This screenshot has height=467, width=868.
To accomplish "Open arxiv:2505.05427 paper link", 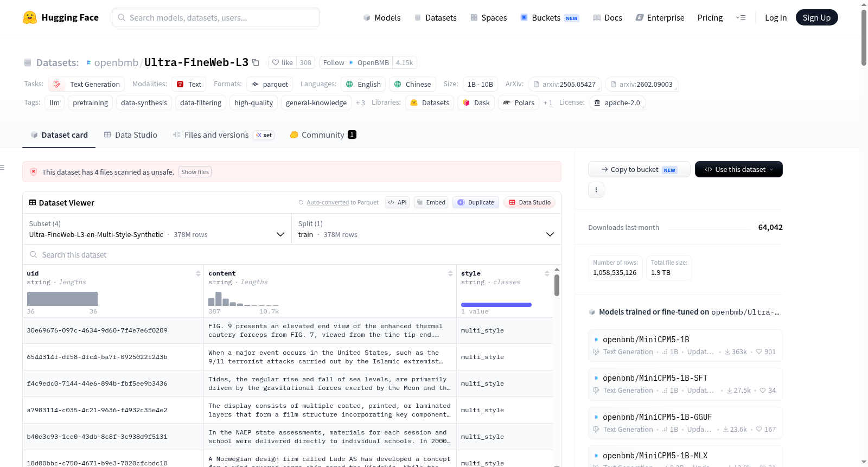I will 564,84.
